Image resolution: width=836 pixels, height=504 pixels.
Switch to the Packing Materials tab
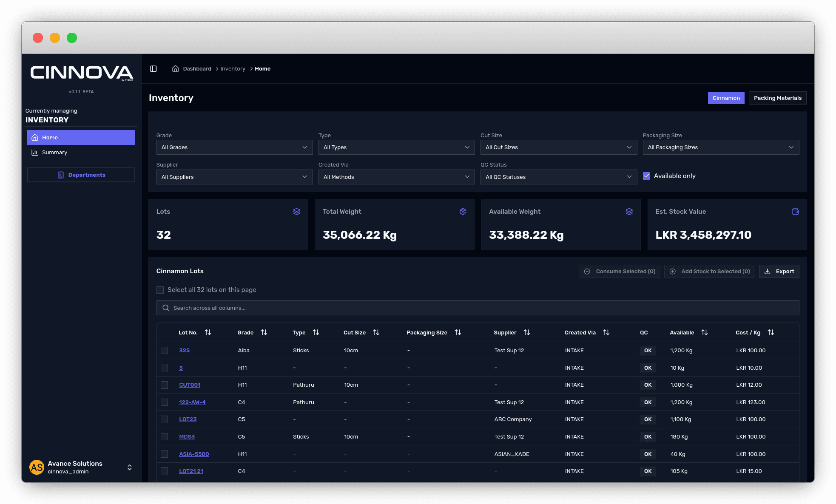pos(777,98)
